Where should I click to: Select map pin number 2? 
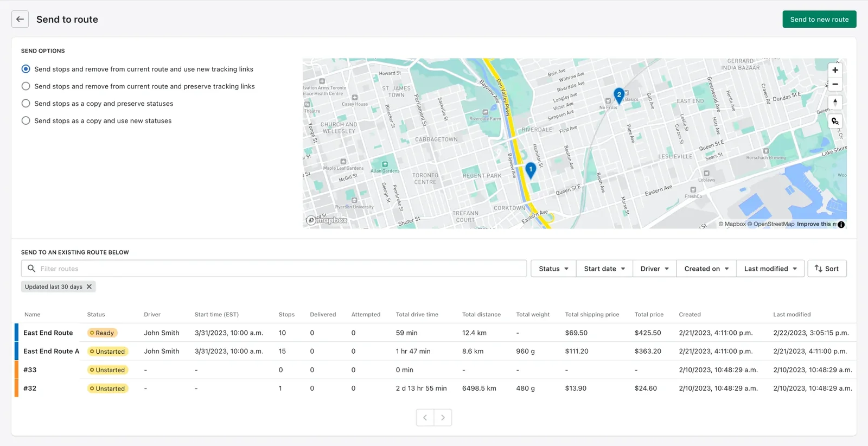coord(619,95)
